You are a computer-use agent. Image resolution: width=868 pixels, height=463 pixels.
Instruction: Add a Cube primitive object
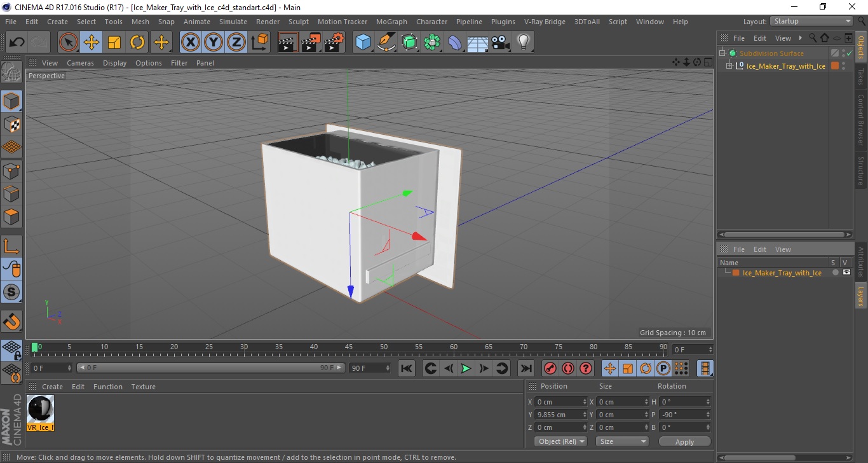(363, 43)
